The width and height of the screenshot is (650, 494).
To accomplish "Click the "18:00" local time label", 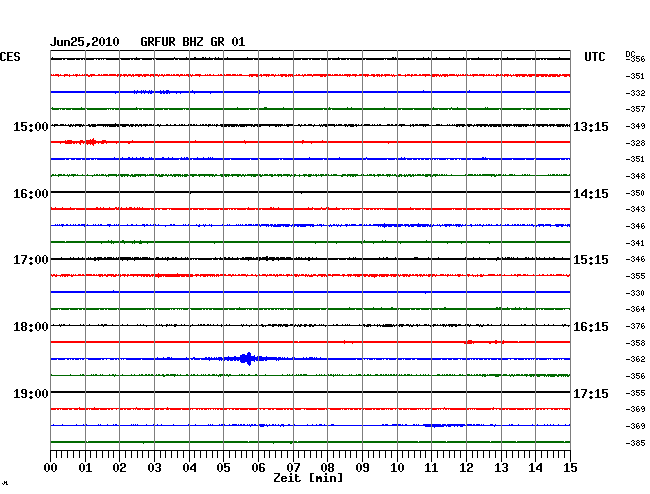I will 31,327.
